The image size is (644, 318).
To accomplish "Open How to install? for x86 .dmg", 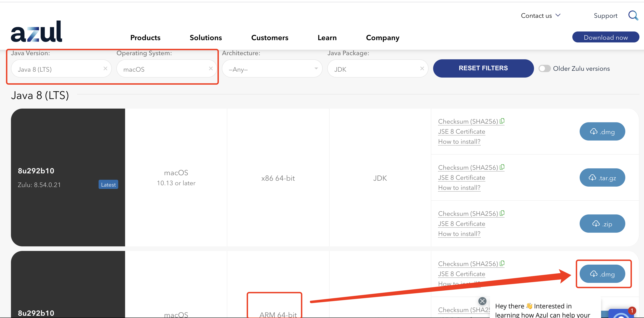I will click(x=459, y=141).
